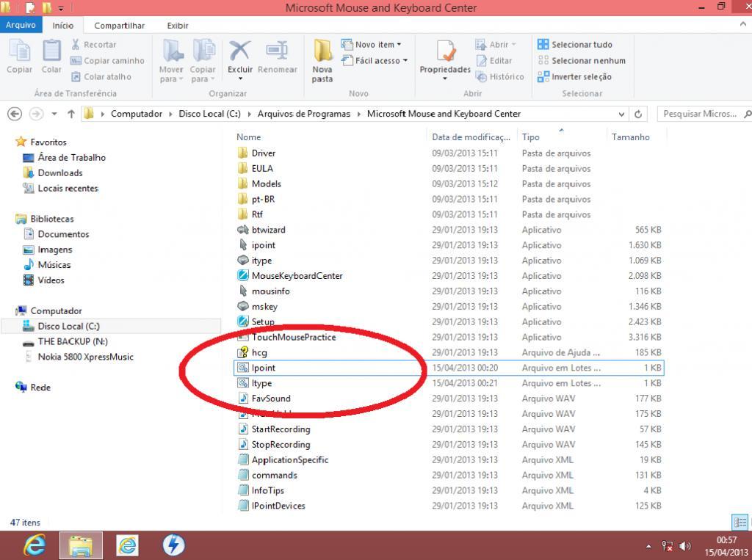The image size is (752, 560).
Task: Click the volume speaker tray icon
Action: tap(685, 546)
